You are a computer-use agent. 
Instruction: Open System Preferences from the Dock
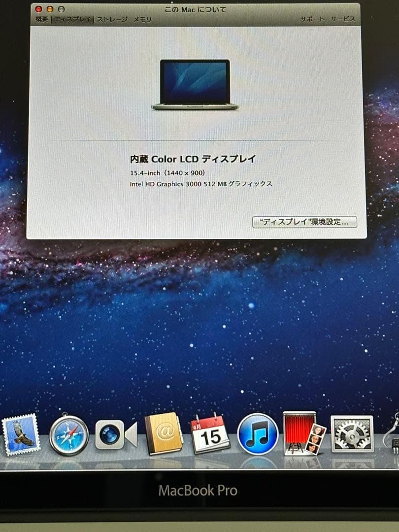click(x=351, y=435)
